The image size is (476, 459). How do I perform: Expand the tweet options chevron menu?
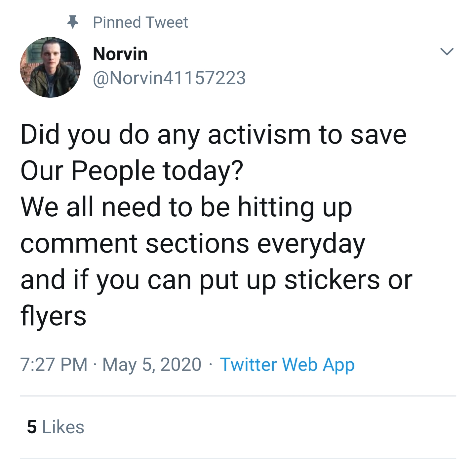pyautogui.click(x=447, y=52)
